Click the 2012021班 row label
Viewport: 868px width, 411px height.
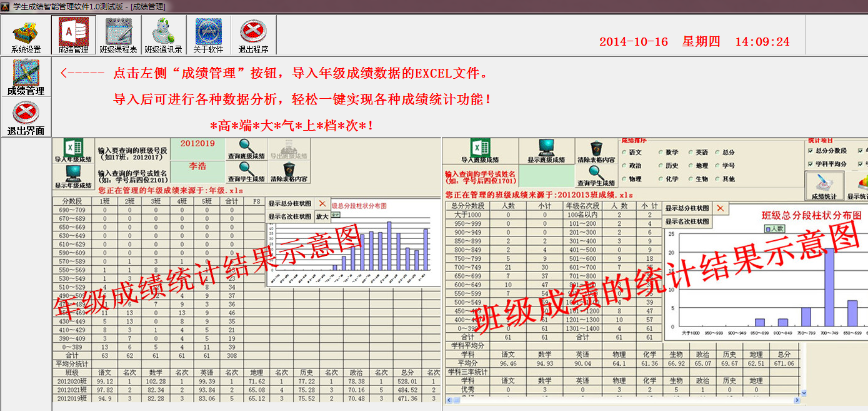pos(71,390)
